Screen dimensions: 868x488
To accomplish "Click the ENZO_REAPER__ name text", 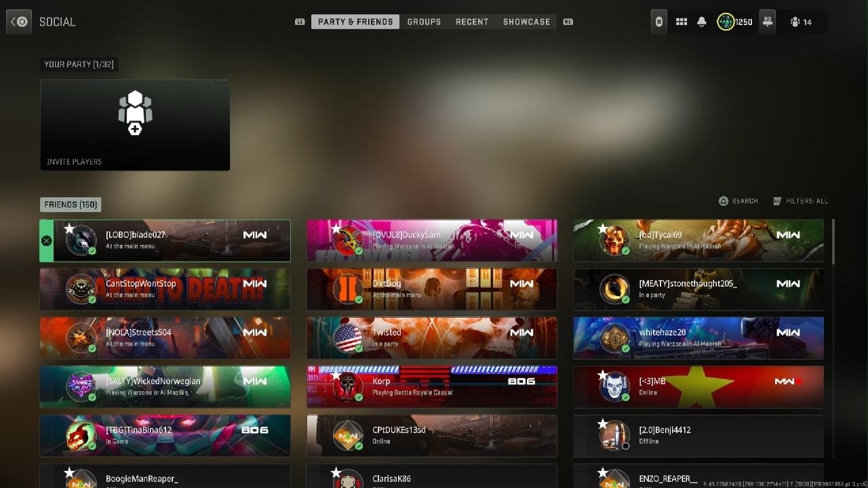I will point(668,479).
